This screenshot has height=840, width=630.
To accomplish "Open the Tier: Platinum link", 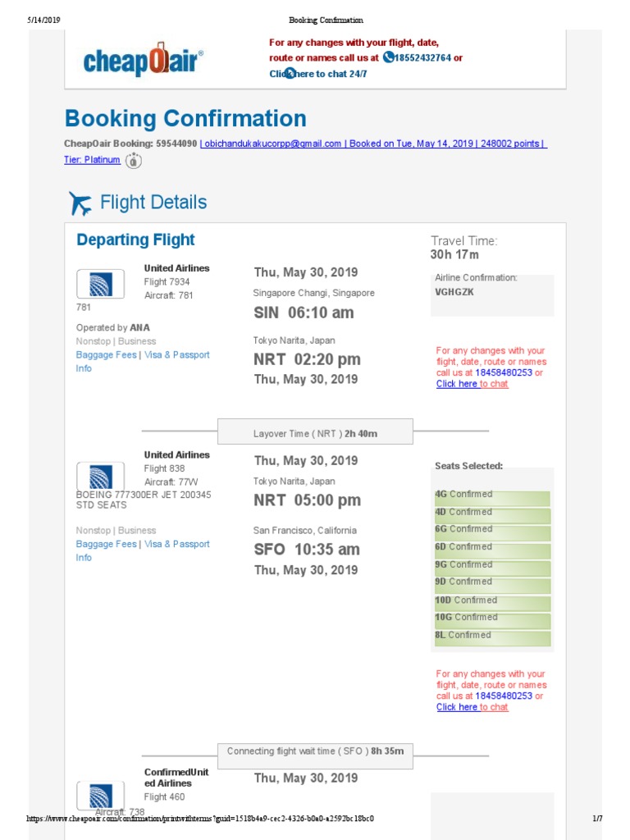I will tap(92, 160).
